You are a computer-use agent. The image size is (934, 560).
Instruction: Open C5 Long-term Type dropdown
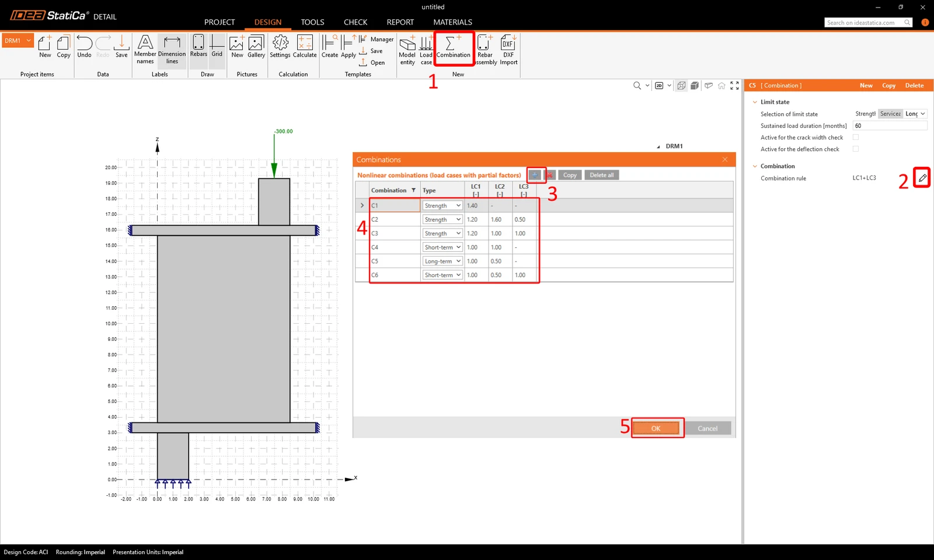(442, 261)
